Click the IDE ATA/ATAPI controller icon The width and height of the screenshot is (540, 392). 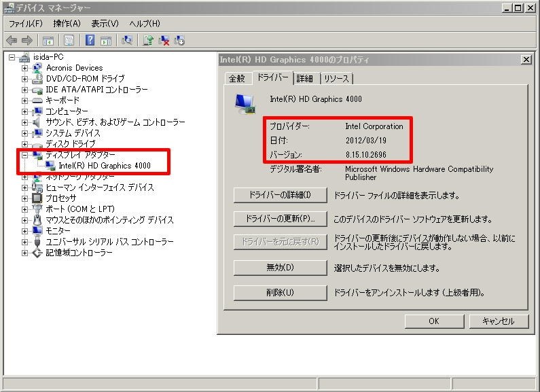[x=37, y=90]
